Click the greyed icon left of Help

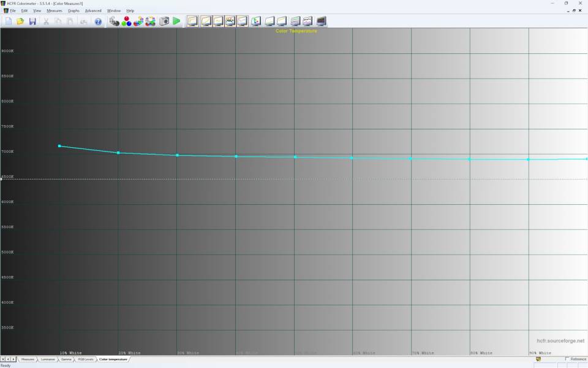point(84,21)
